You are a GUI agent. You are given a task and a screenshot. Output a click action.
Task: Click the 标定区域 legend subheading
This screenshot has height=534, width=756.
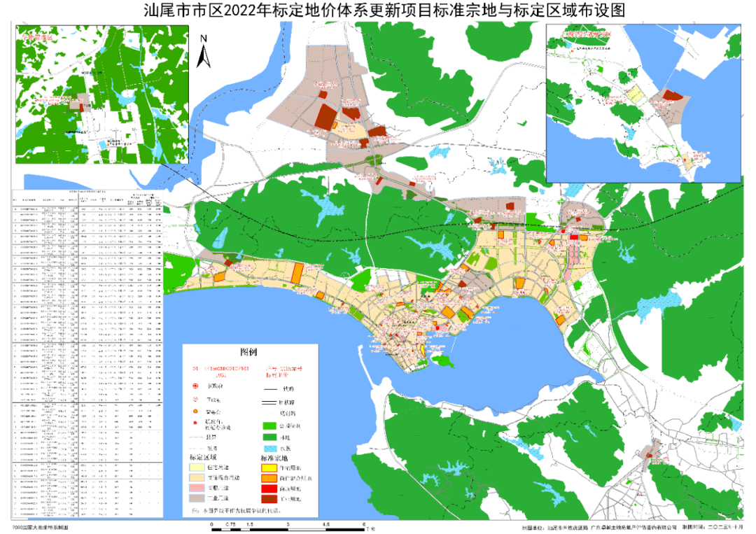[x=202, y=458]
